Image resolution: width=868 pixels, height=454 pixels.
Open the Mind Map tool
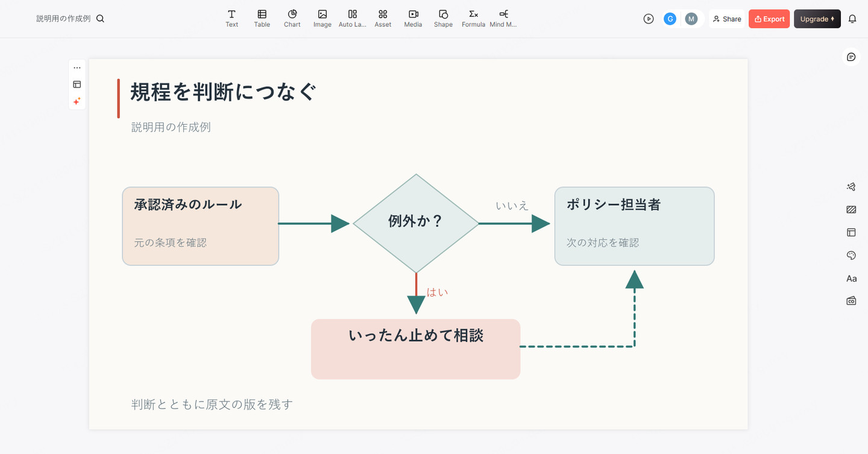[503, 18]
